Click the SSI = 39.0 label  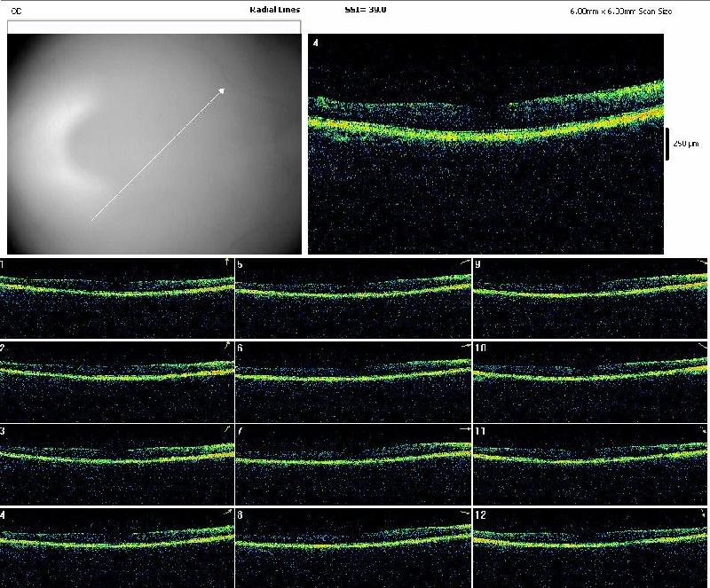pyautogui.click(x=365, y=9)
